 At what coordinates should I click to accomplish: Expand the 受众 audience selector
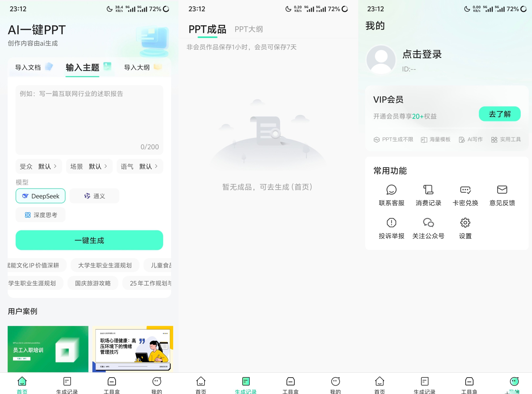(39, 166)
